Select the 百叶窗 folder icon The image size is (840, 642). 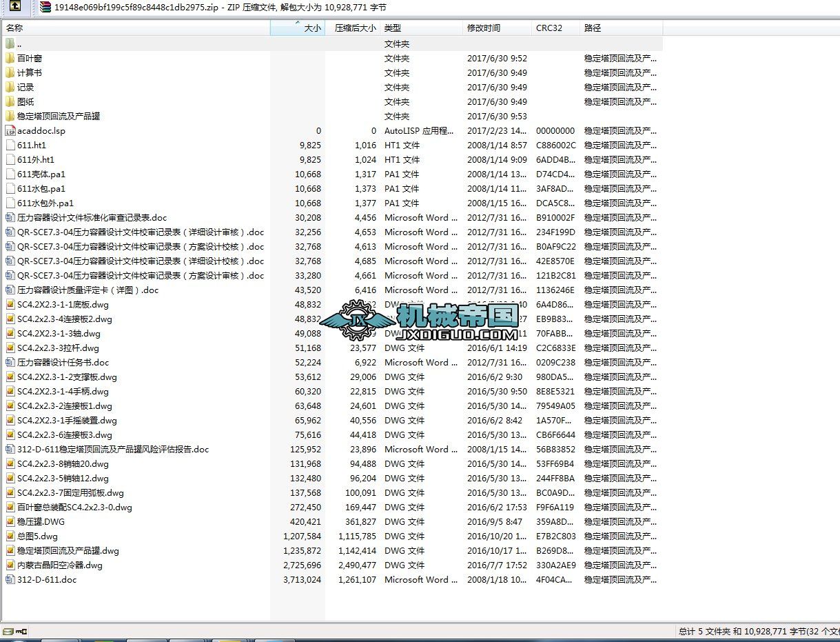(x=10, y=58)
